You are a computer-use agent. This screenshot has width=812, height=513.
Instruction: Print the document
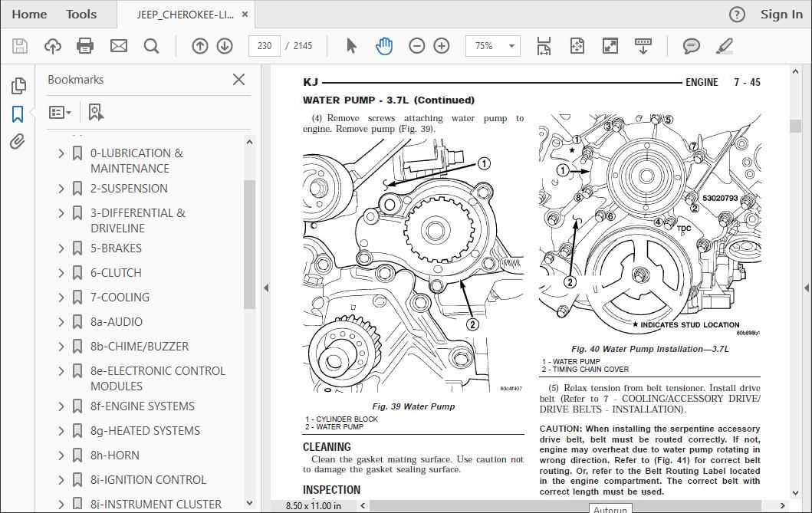85,46
